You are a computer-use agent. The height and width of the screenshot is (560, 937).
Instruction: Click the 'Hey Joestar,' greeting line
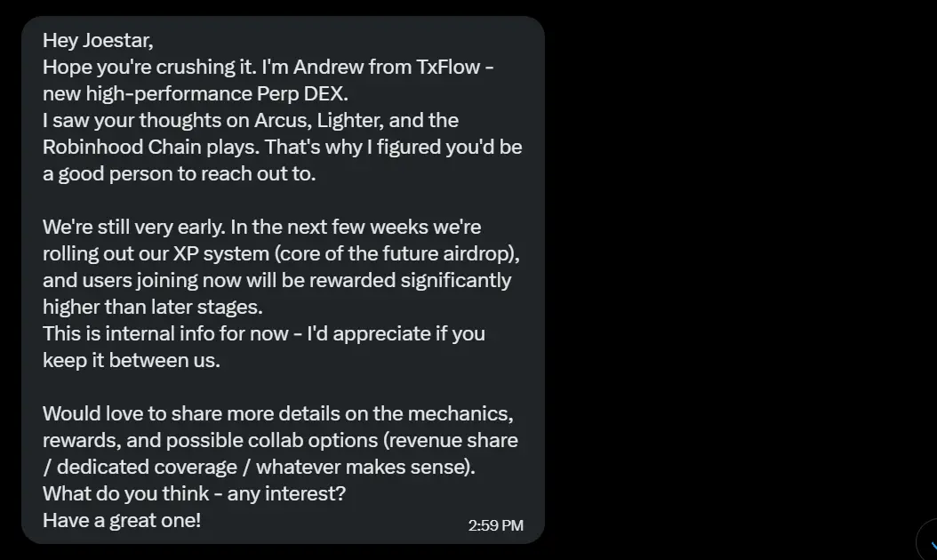pyautogui.click(x=98, y=40)
